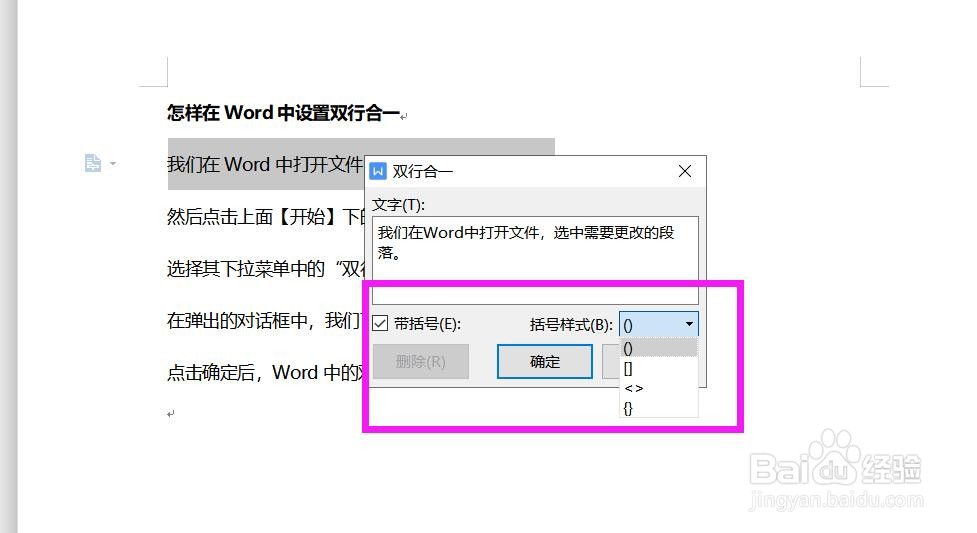Image resolution: width=977 pixels, height=533 pixels.
Task: Select the [] bracket style option
Action: pos(659,368)
